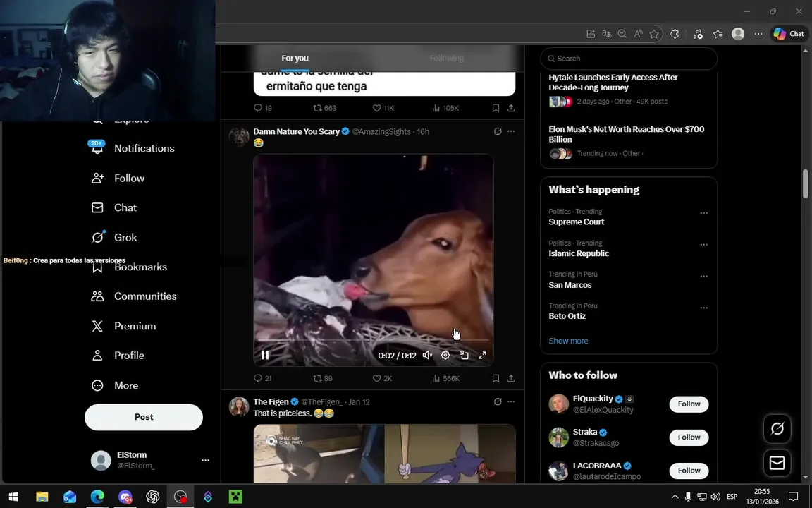Open browser profile avatar icon
Viewport: 812px width, 508px height.
[738, 34]
